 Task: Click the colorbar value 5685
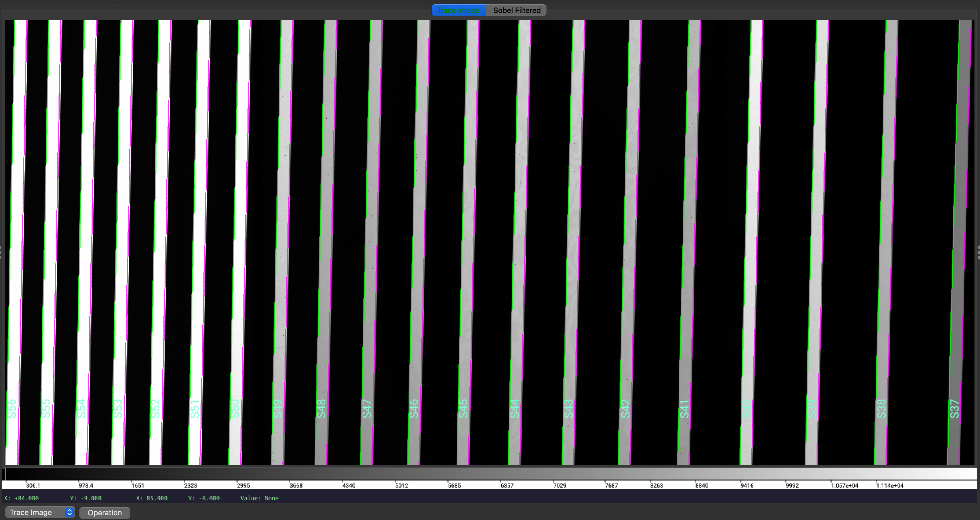point(454,486)
